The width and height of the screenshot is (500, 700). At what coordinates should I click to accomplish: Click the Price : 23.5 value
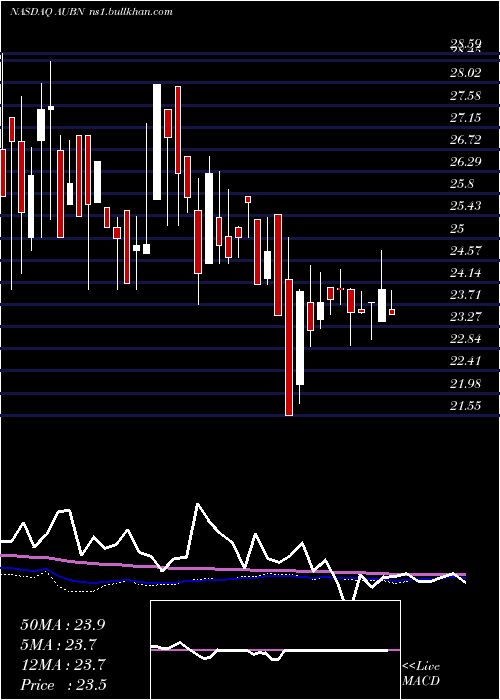click(63, 685)
